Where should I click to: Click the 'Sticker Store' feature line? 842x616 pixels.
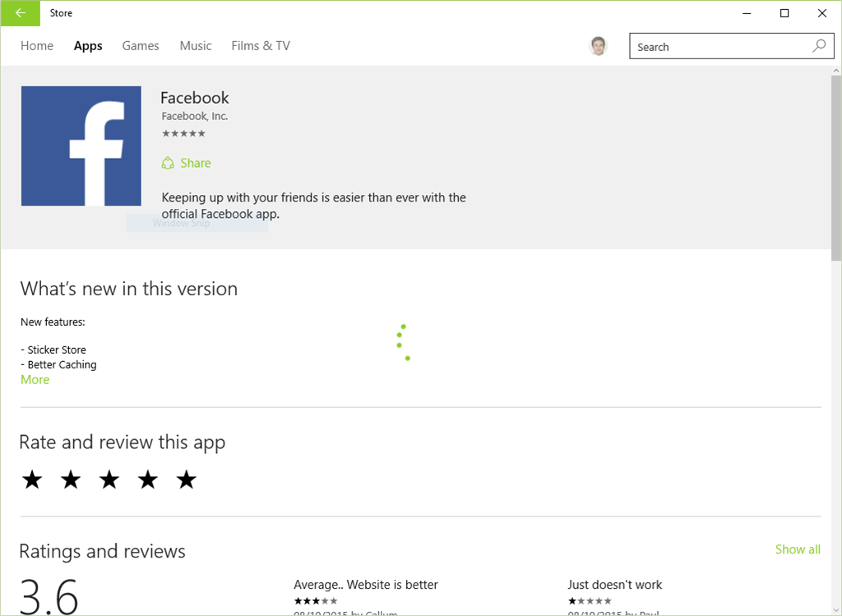[53, 350]
